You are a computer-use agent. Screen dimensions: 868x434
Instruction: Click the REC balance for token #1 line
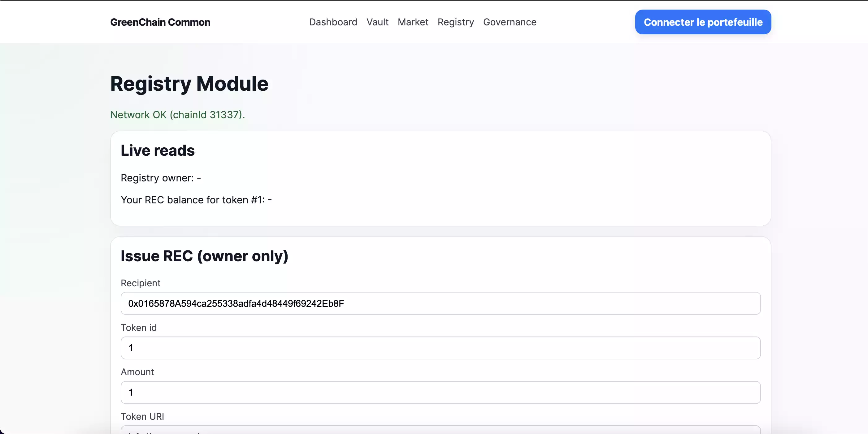pyautogui.click(x=196, y=200)
